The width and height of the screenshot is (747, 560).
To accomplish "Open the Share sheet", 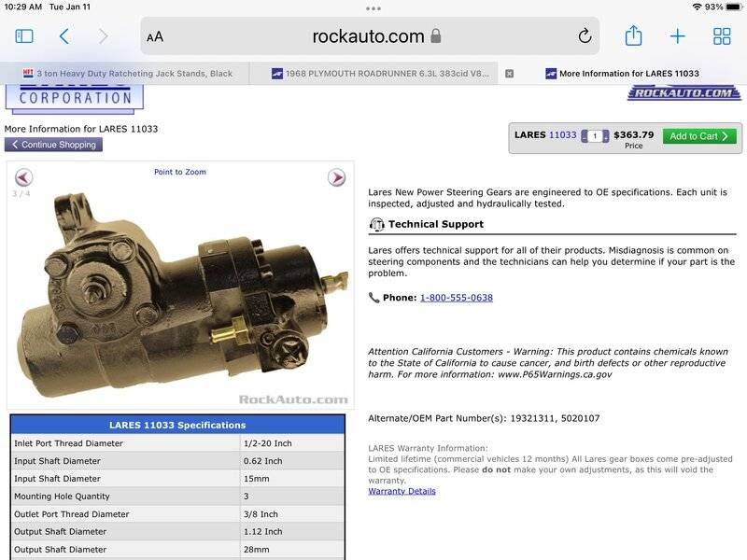I will (633, 36).
